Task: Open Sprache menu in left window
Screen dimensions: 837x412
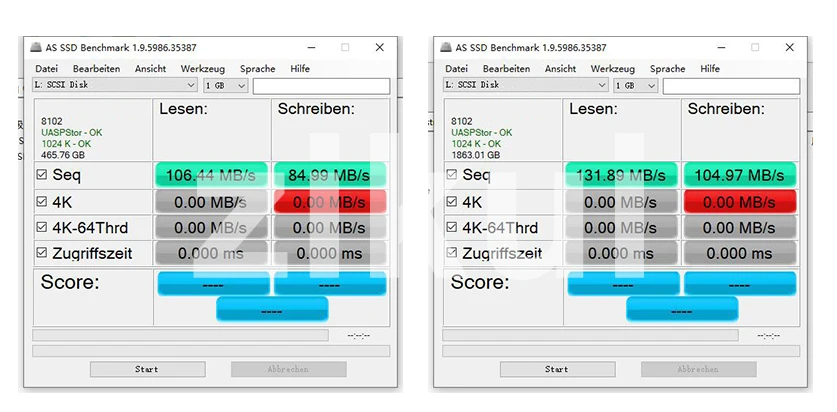Action: click(258, 69)
